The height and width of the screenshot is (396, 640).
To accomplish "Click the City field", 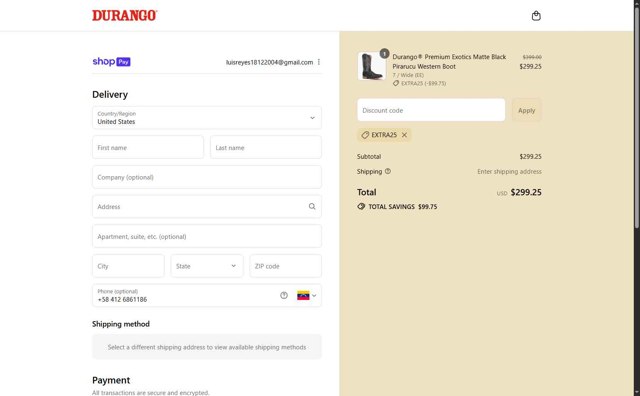I will 128,266.
